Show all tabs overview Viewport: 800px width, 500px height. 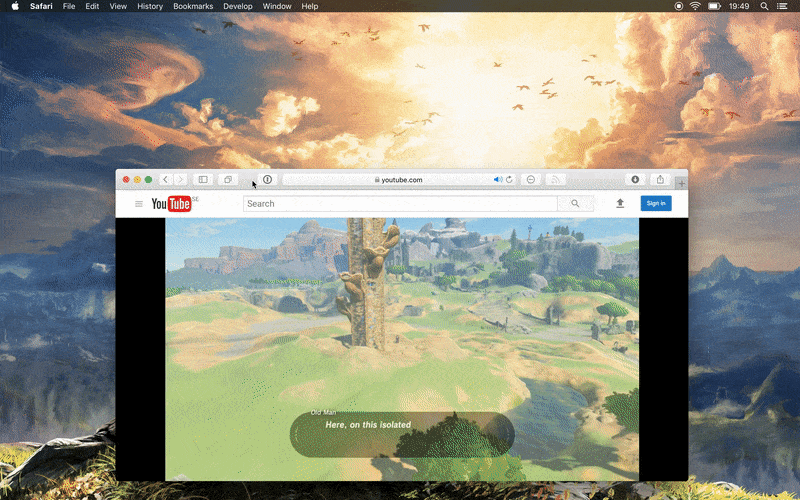point(228,180)
